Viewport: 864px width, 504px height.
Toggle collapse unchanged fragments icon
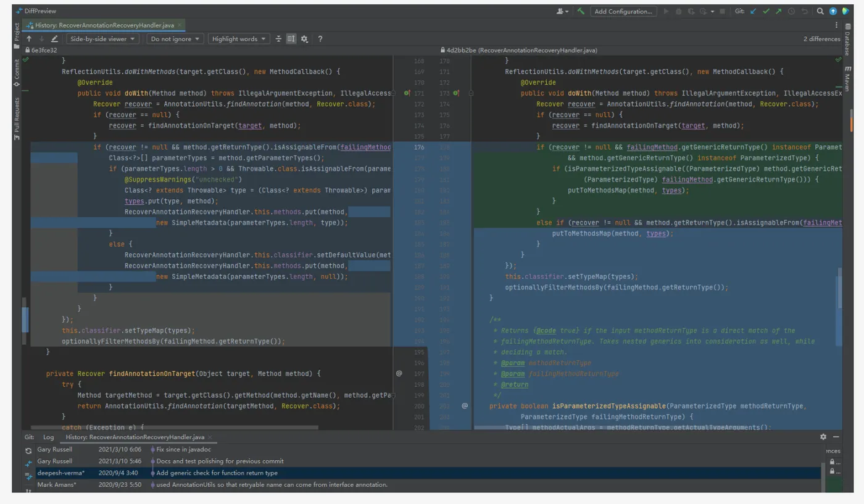[278, 39]
